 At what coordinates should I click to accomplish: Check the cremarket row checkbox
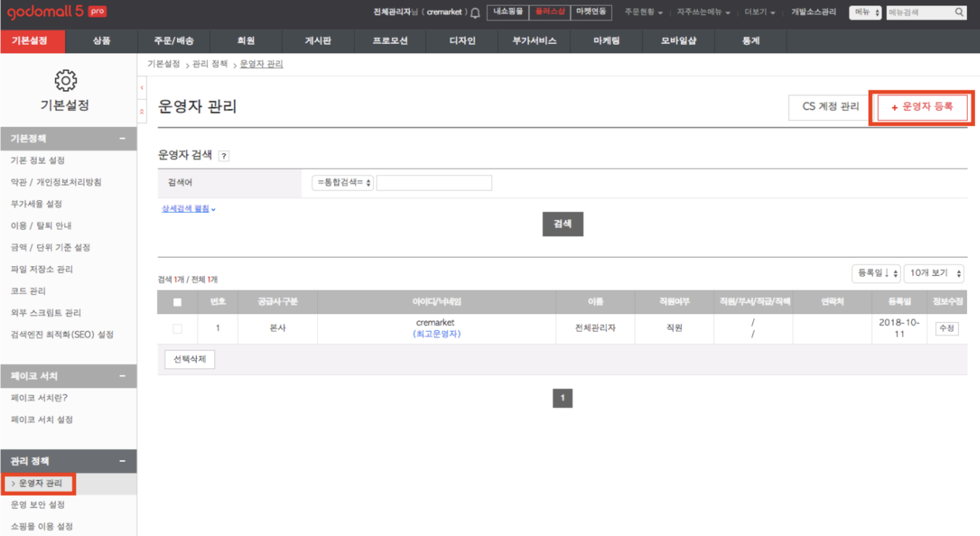(177, 328)
